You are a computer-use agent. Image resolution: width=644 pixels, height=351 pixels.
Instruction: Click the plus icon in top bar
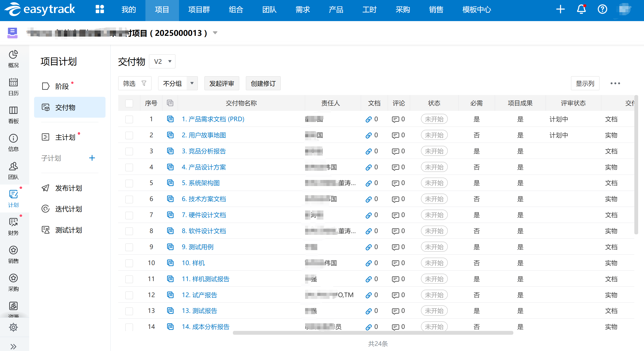point(560,10)
